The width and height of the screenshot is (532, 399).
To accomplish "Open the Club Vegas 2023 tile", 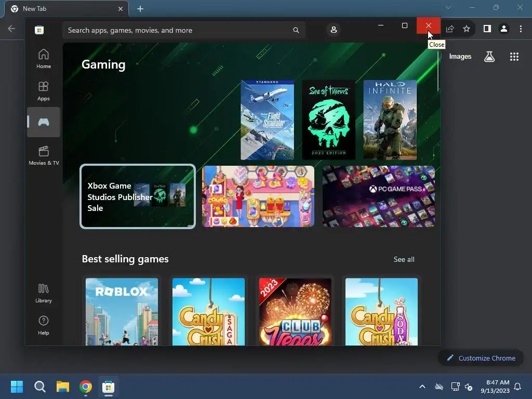I will tap(295, 312).
